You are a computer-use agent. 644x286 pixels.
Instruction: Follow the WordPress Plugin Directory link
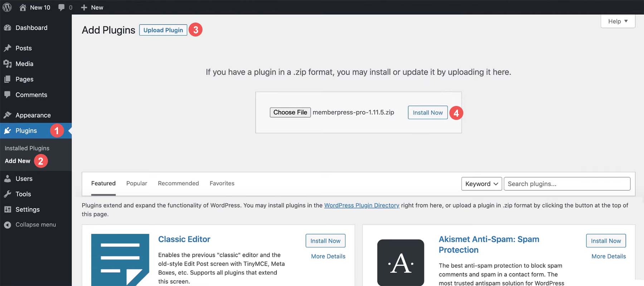tap(362, 205)
